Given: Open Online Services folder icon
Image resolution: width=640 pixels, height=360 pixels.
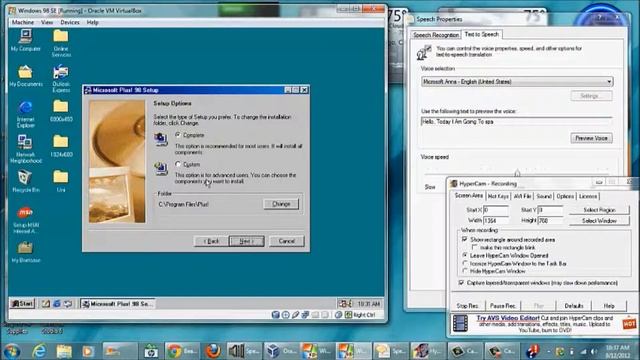Looking at the screenshot, I should pos(61,43).
